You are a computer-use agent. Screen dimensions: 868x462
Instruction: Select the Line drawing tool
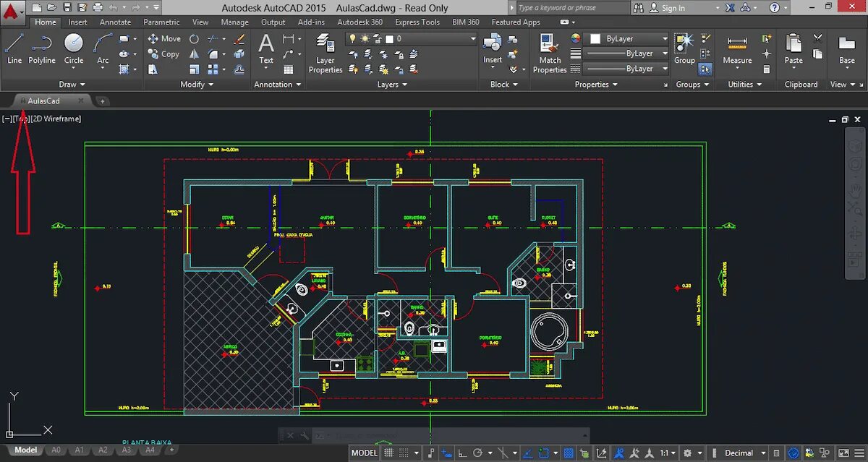14,48
